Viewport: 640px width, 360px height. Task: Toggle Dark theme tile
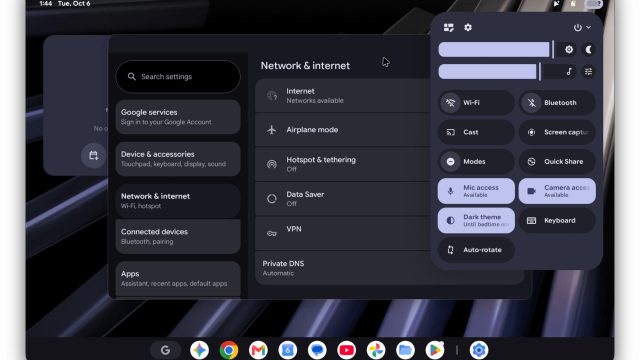[476, 220]
